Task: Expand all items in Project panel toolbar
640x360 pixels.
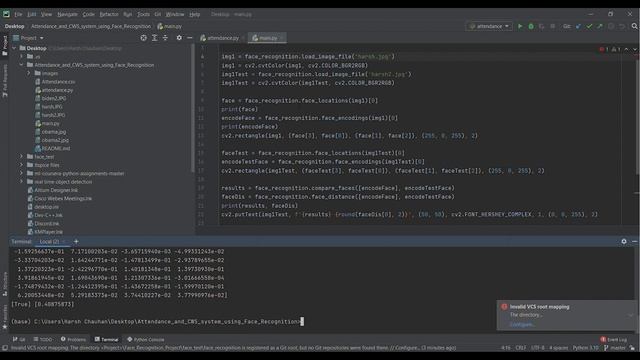Action: click(x=154, y=38)
